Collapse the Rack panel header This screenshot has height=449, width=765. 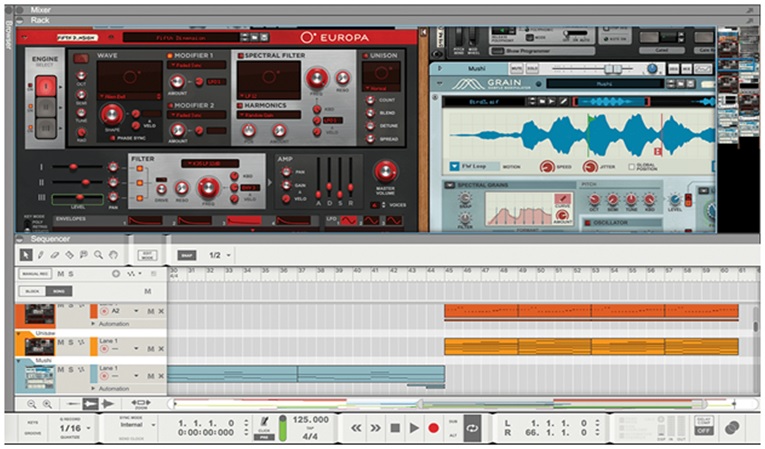20,20
